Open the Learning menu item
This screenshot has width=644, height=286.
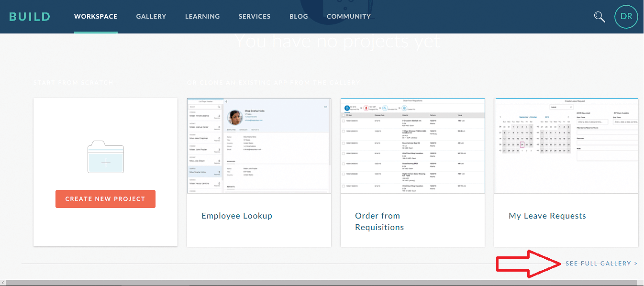click(x=202, y=16)
